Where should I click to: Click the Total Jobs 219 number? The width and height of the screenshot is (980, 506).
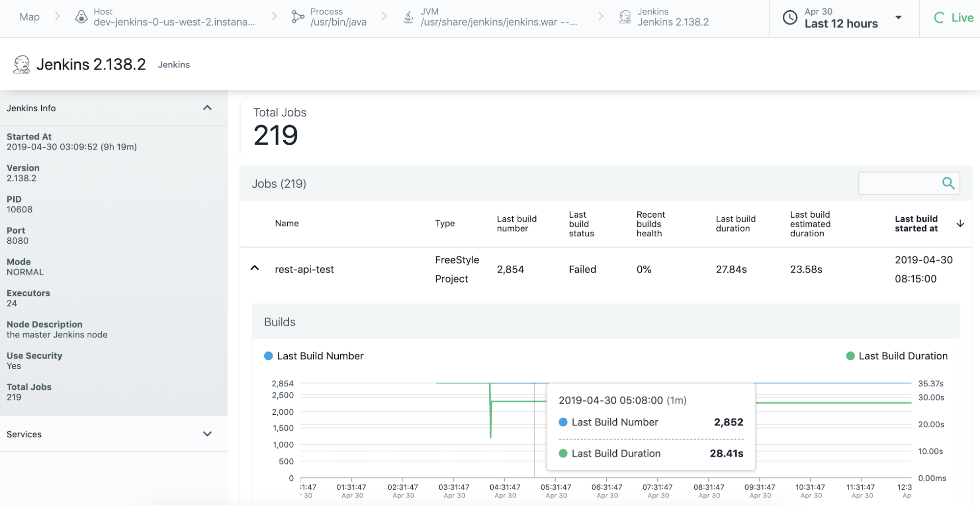[x=276, y=135]
